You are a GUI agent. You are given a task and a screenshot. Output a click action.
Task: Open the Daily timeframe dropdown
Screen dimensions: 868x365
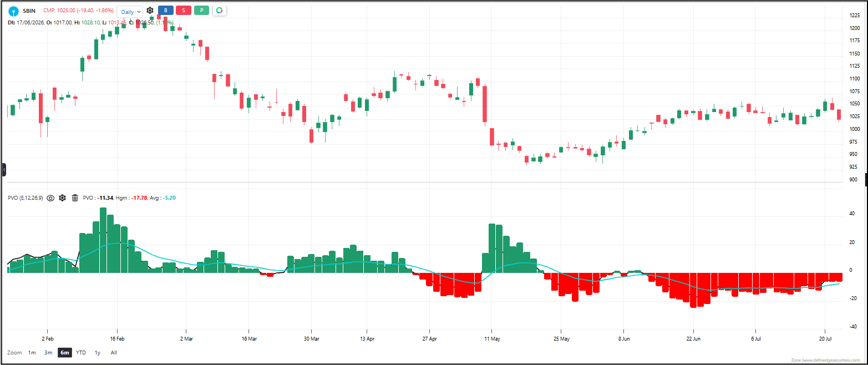(x=130, y=12)
